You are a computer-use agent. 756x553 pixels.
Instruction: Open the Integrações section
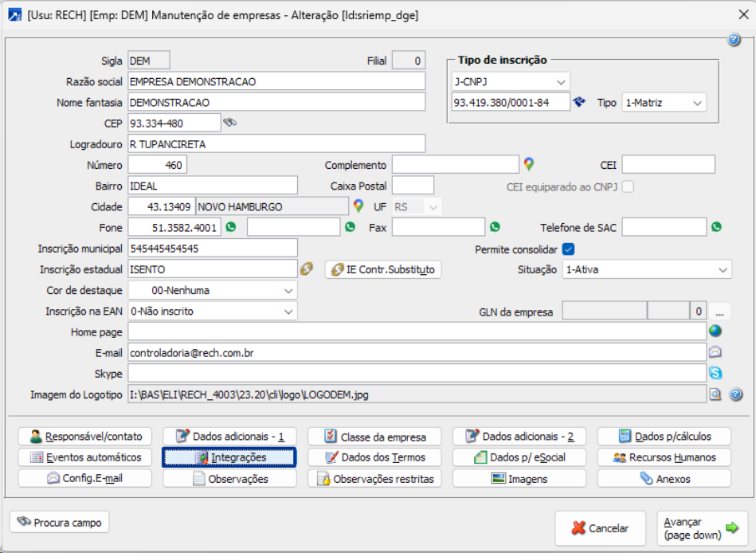(x=229, y=457)
